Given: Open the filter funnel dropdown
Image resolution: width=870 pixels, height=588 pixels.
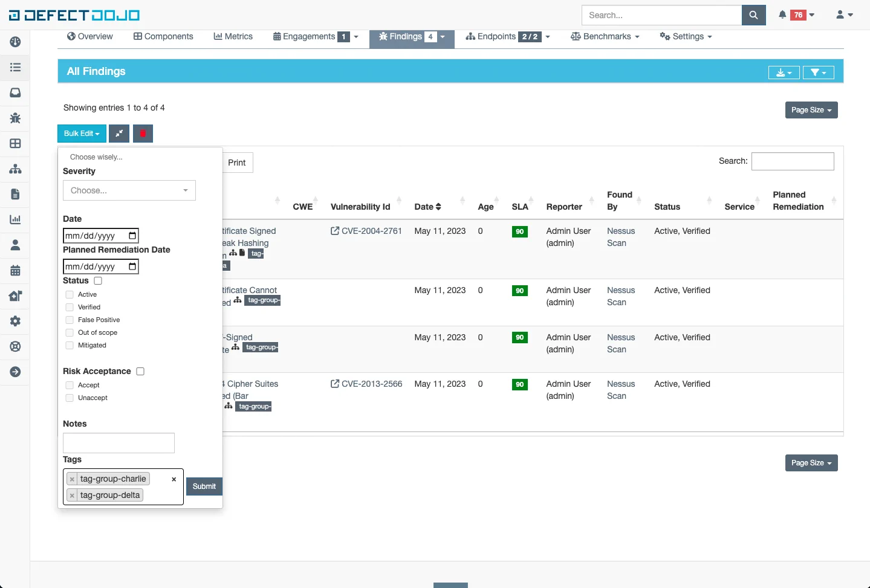Looking at the screenshot, I should click(x=818, y=73).
